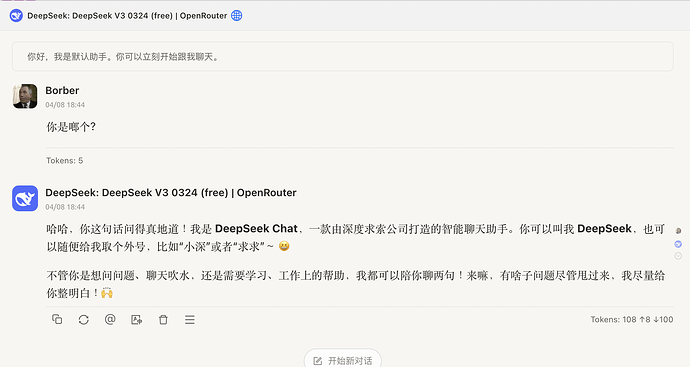Viewport: 690px width, 367px height.
Task: Click the reply's model name heading
Action: click(x=171, y=193)
